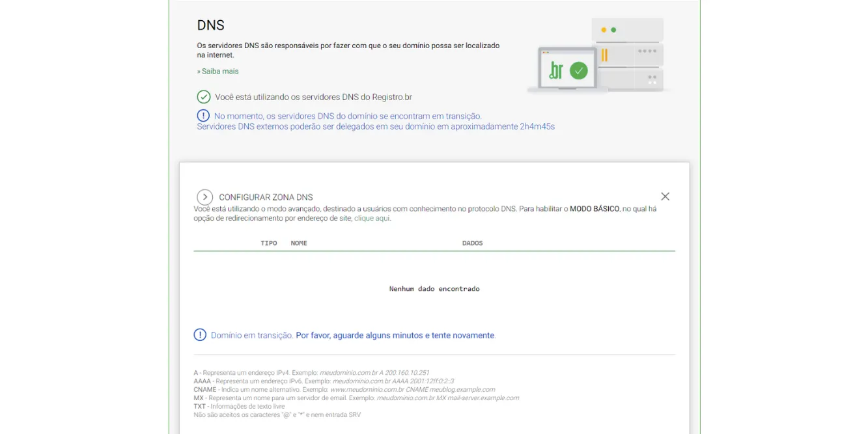Click the NOME column header
Image resolution: width=868 pixels, height=434 pixels.
299,243
